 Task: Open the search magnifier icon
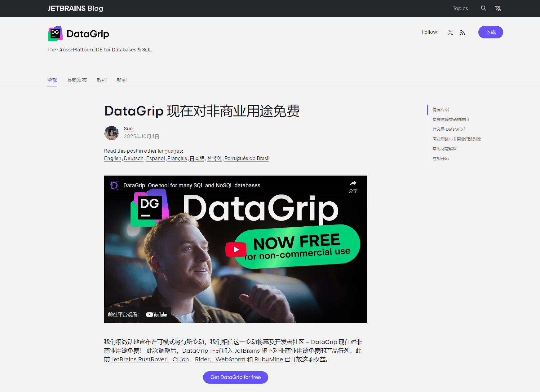click(x=484, y=8)
